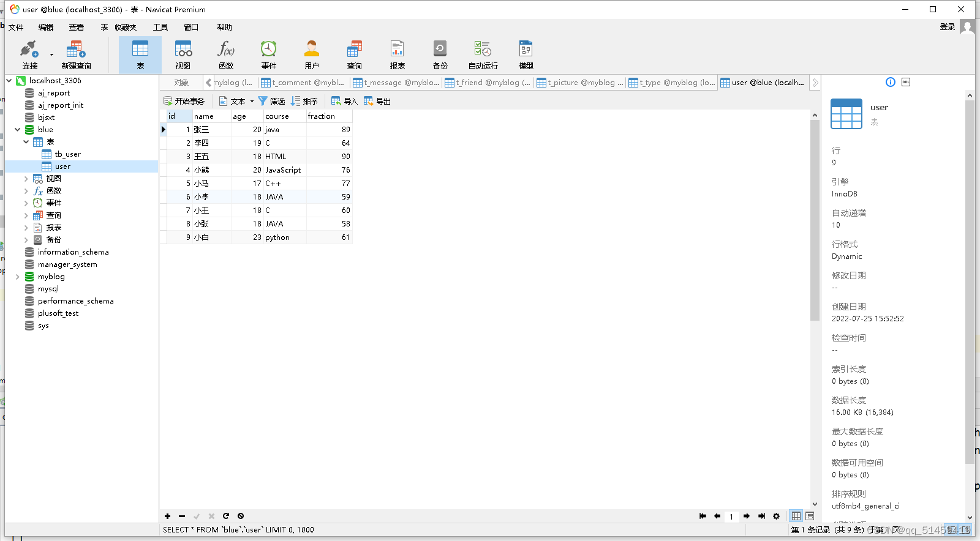Go to the first page of records
The width and height of the screenshot is (980, 541).
pyautogui.click(x=703, y=516)
